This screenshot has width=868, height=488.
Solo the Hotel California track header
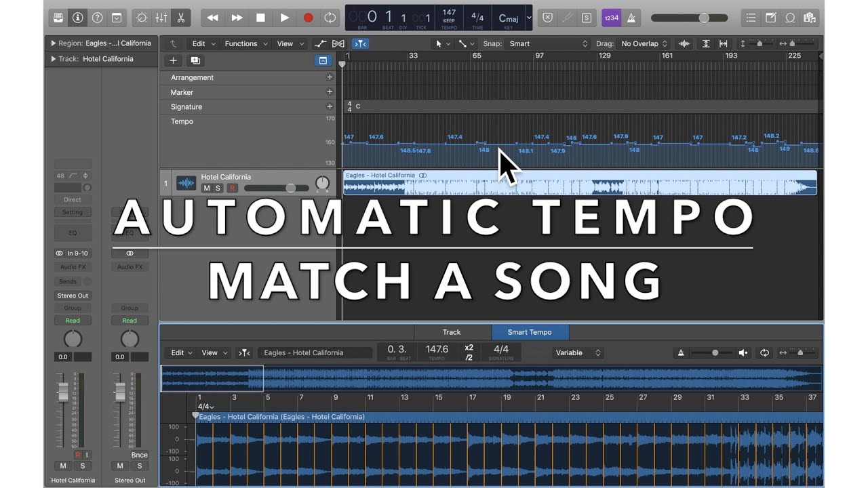point(218,188)
